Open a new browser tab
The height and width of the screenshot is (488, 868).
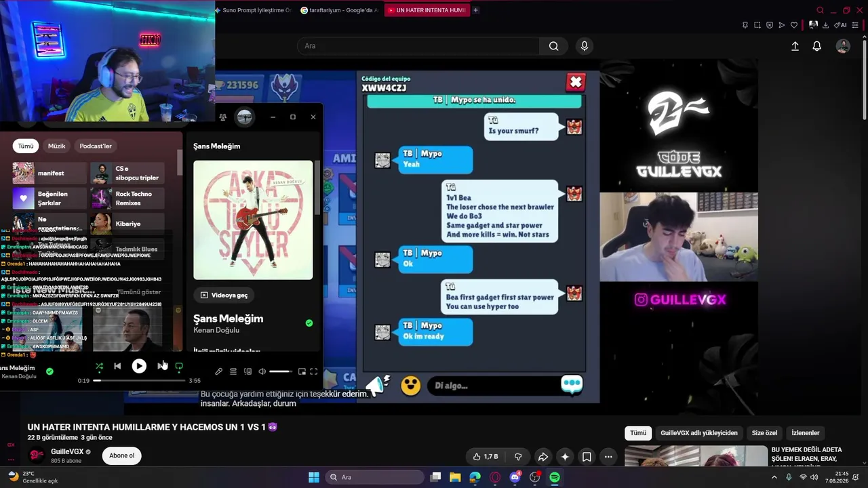pos(476,10)
